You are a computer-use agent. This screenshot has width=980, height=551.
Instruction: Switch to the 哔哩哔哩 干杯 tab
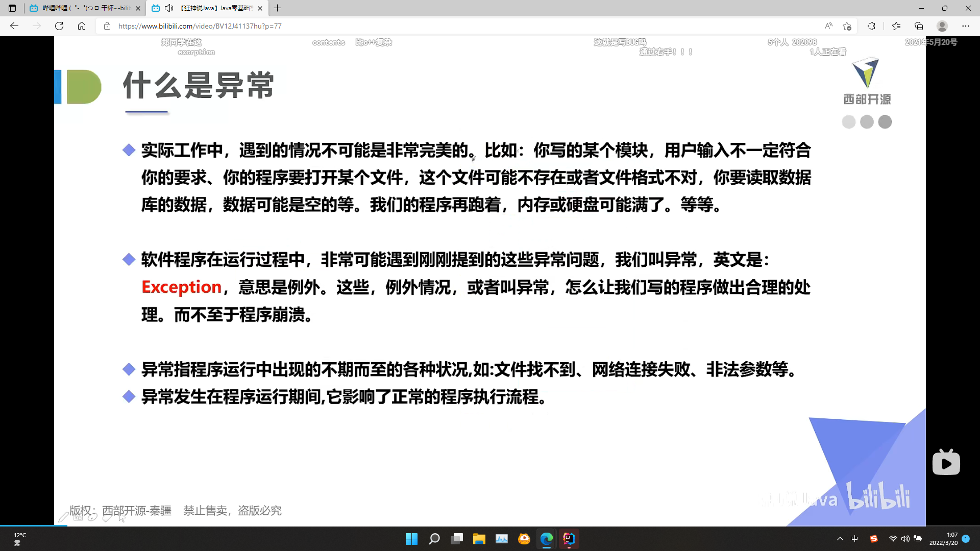(x=84, y=8)
